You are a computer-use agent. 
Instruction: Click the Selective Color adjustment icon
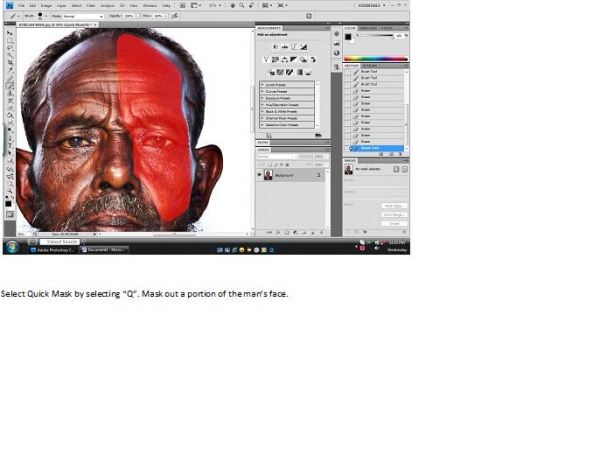[308, 72]
